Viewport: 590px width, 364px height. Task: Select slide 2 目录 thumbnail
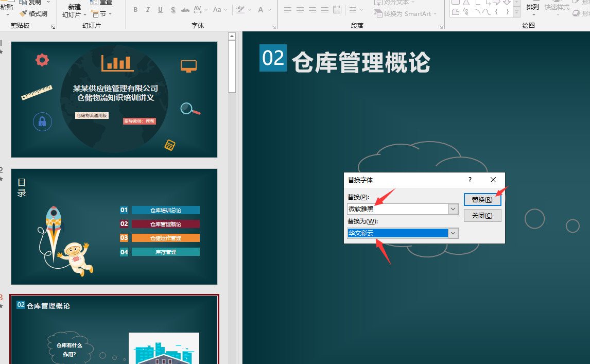tap(114, 227)
